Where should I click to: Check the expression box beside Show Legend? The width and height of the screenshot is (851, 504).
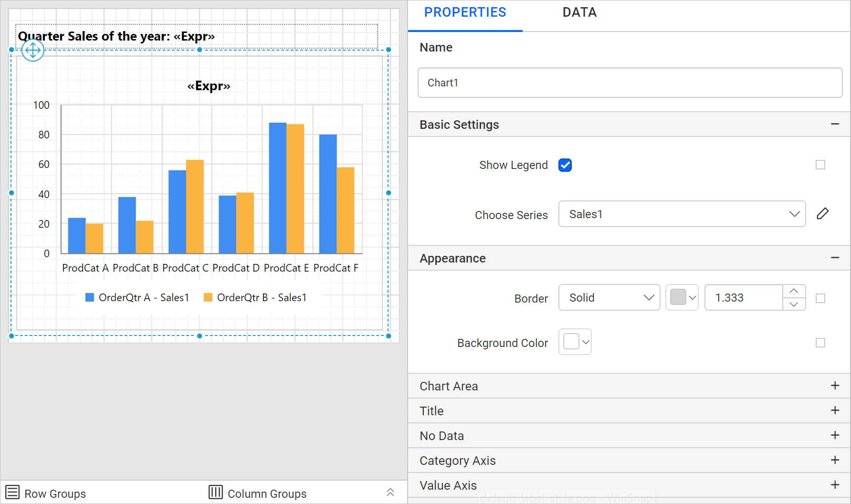pos(820,165)
